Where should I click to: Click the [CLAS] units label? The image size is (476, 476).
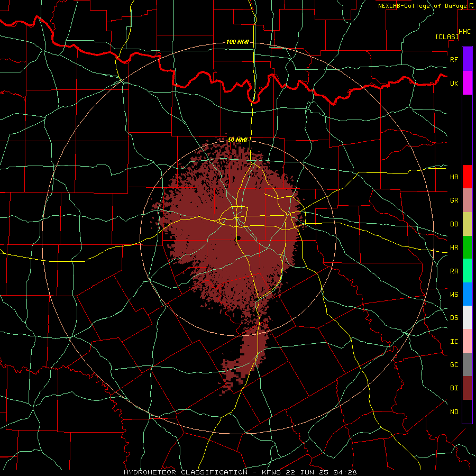point(447,36)
